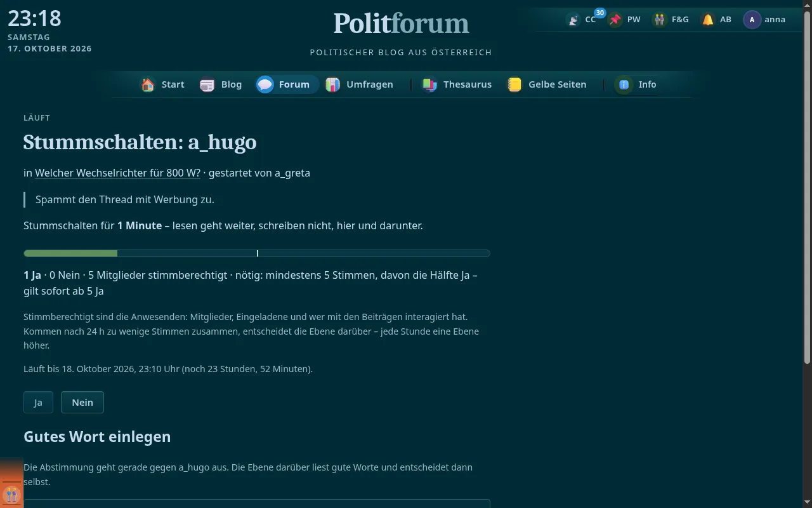Click the good-word text input field
This screenshot has width=812, height=508.
click(257, 504)
